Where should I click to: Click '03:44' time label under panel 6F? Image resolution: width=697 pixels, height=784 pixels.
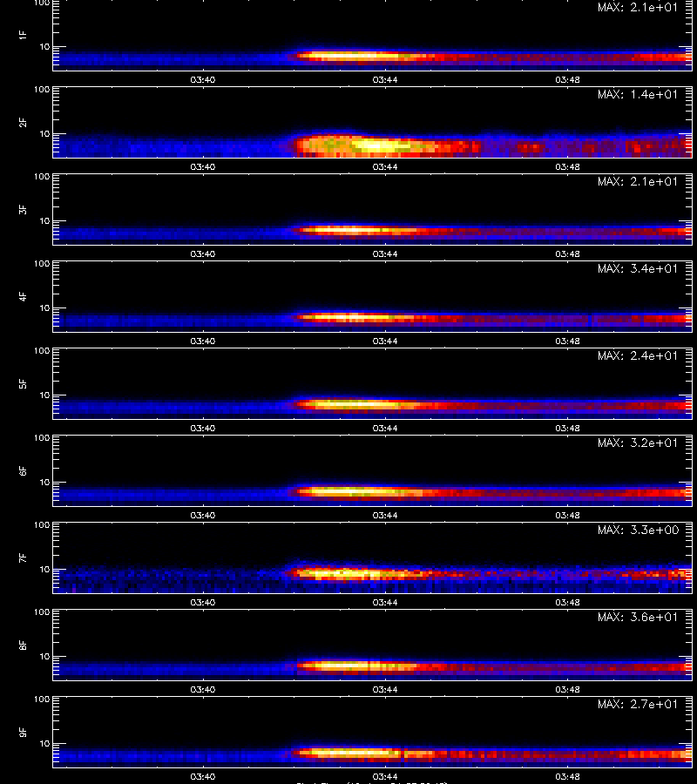click(385, 515)
